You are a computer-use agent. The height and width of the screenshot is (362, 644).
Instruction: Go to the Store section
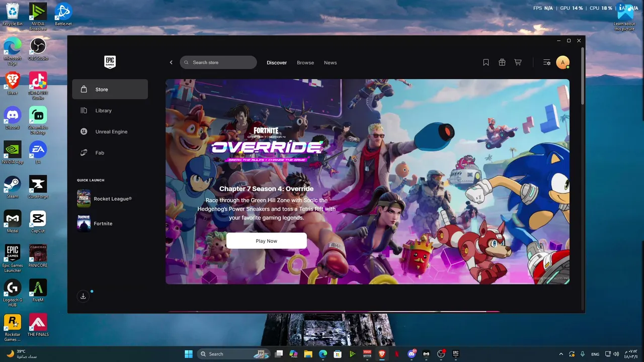pos(110,89)
